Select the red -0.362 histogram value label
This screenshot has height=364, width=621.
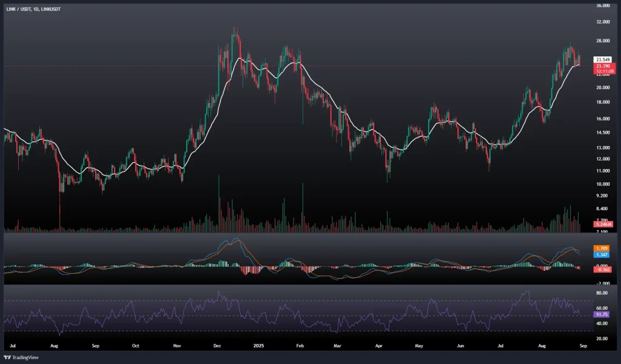pos(602,269)
